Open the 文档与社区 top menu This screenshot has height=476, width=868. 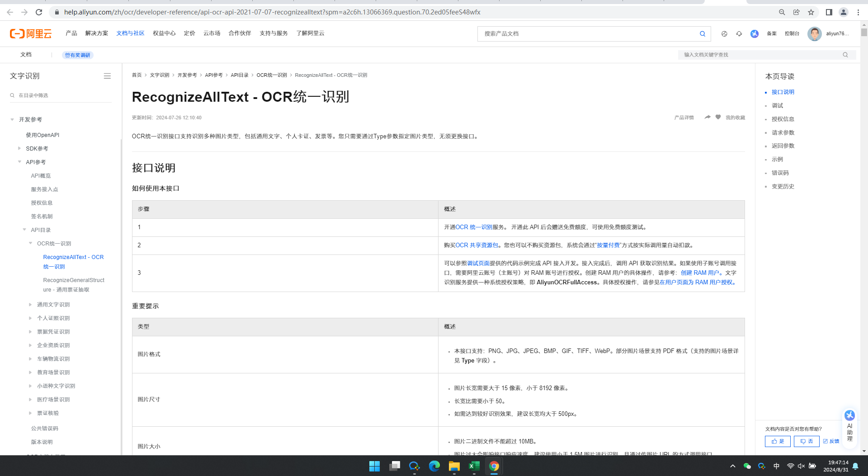[x=130, y=33]
